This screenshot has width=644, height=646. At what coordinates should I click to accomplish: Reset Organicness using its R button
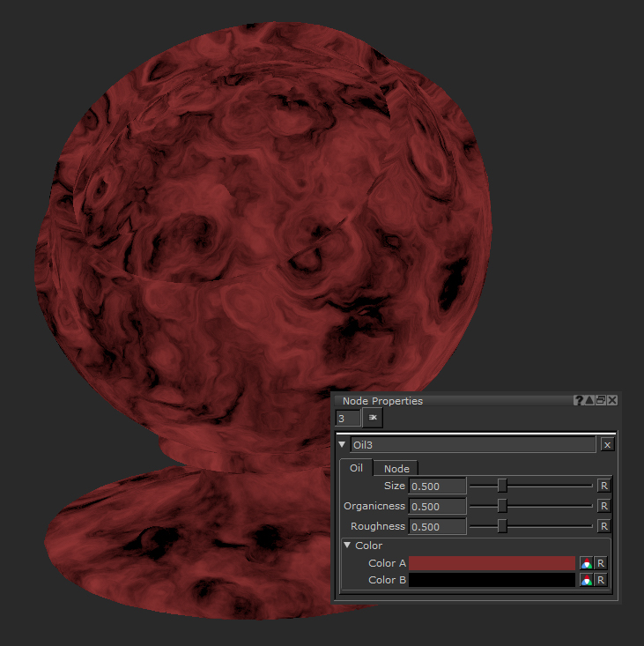(x=603, y=506)
